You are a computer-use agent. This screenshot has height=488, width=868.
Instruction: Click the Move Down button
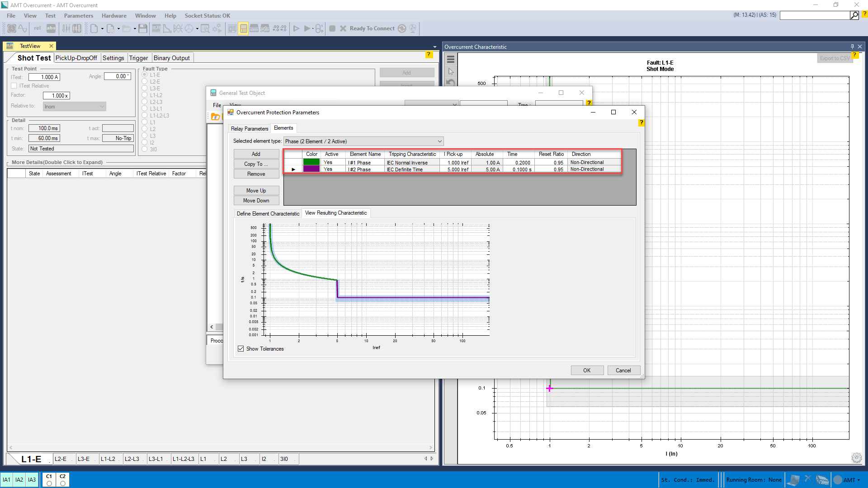(x=256, y=201)
